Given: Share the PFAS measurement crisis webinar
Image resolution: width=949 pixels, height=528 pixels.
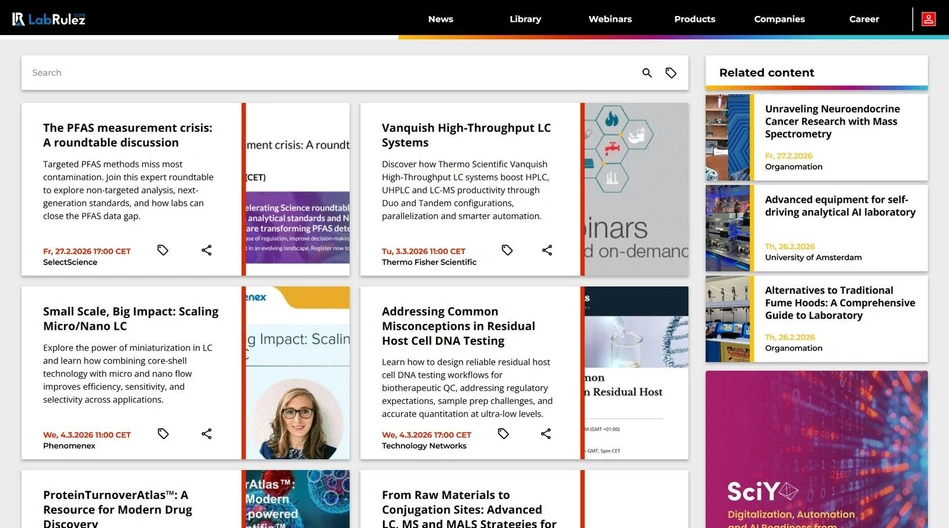Looking at the screenshot, I should [x=206, y=250].
